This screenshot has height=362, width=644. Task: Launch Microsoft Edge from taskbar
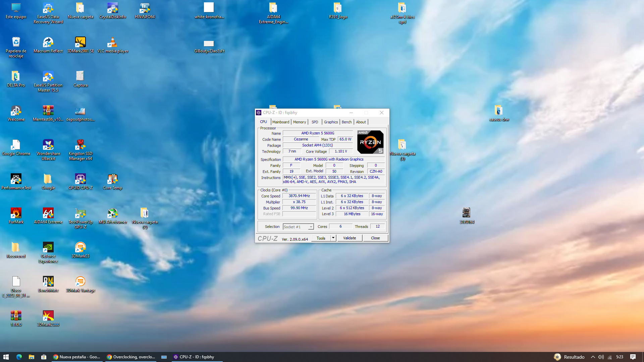tap(19, 357)
